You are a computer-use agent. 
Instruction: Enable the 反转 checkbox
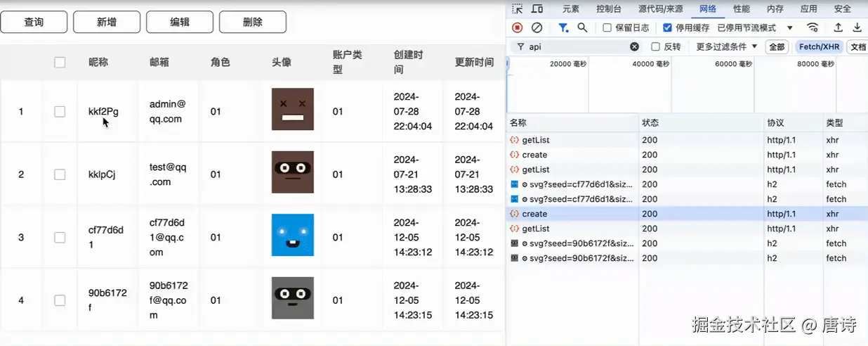656,46
